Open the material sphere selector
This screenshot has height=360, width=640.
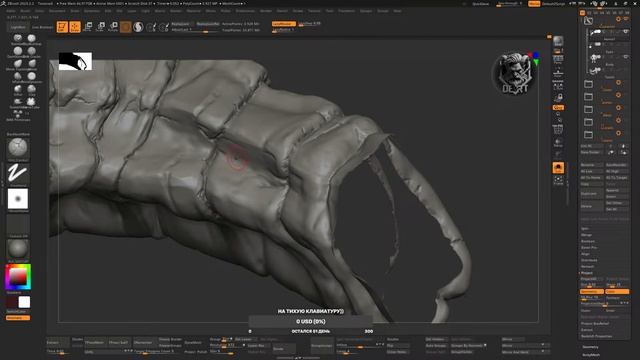click(x=18, y=249)
